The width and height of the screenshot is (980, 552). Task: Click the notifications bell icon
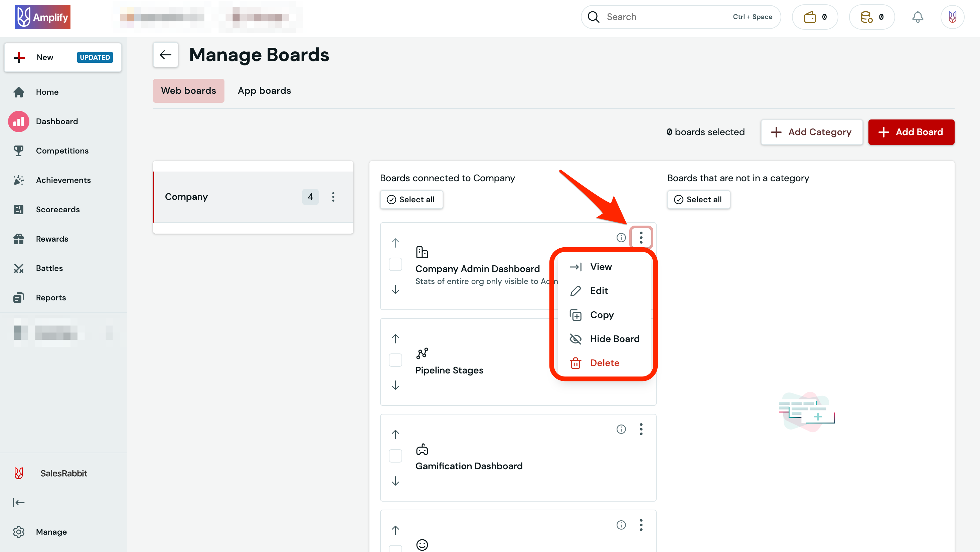918,17
